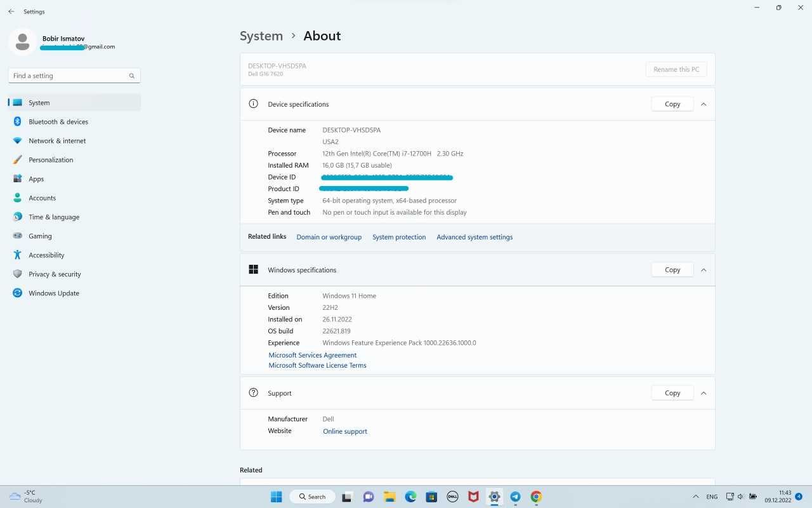812x508 pixels.
Task: Open Bluetooth & devices settings
Action: (x=74, y=122)
